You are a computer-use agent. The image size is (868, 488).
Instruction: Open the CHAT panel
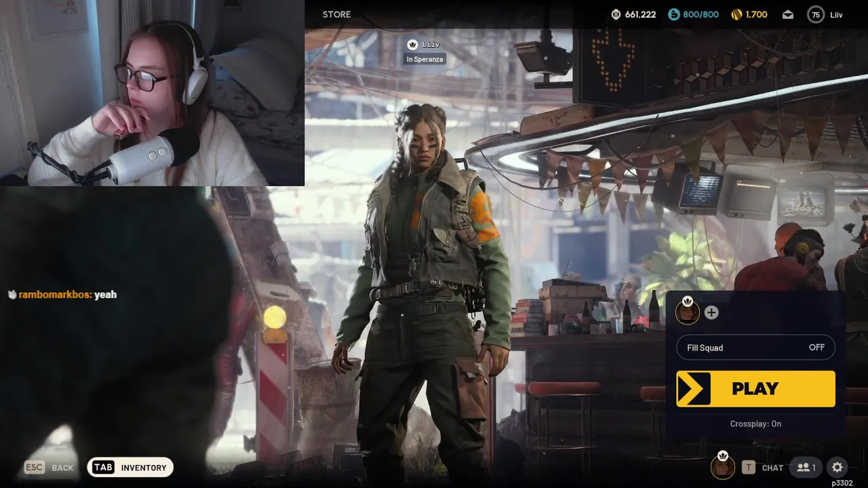[x=772, y=468]
